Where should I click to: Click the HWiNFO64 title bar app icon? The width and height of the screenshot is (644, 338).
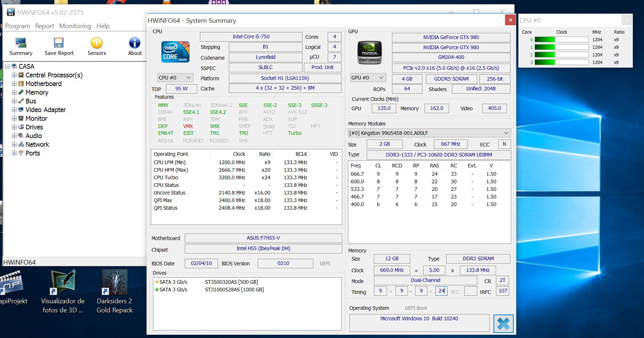click(x=11, y=12)
